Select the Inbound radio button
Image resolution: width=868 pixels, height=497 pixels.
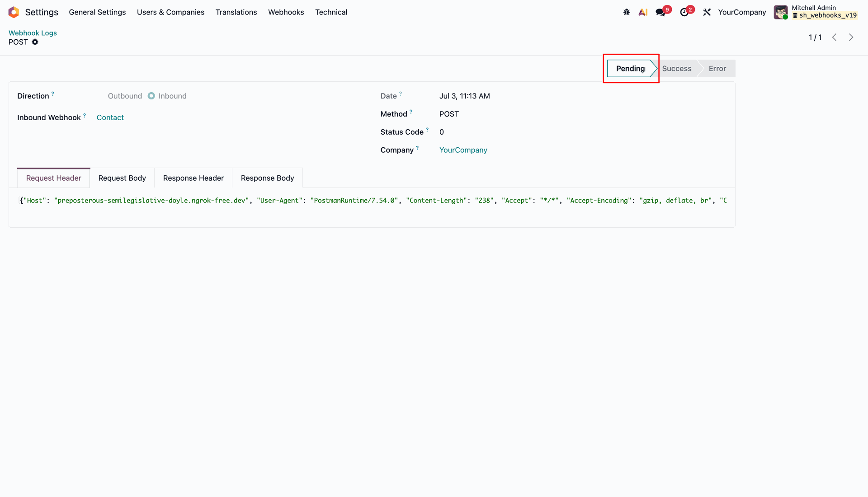[x=151, y=96]
